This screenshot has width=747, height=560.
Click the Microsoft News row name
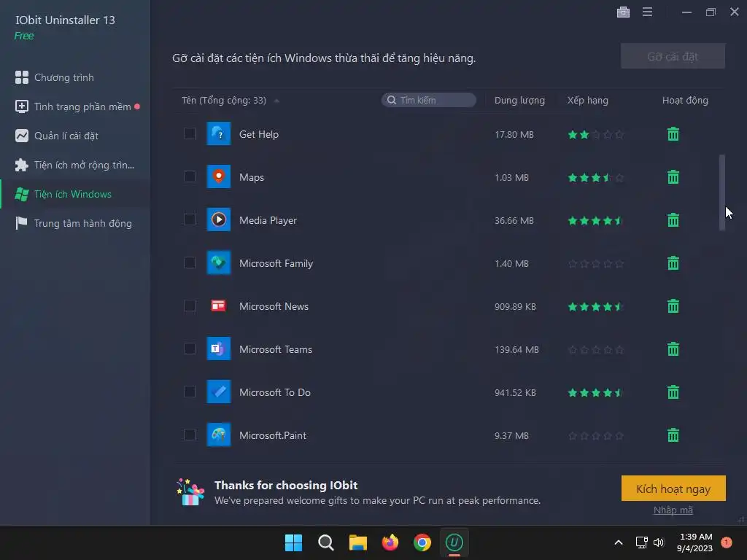click(x=274, y=306)
